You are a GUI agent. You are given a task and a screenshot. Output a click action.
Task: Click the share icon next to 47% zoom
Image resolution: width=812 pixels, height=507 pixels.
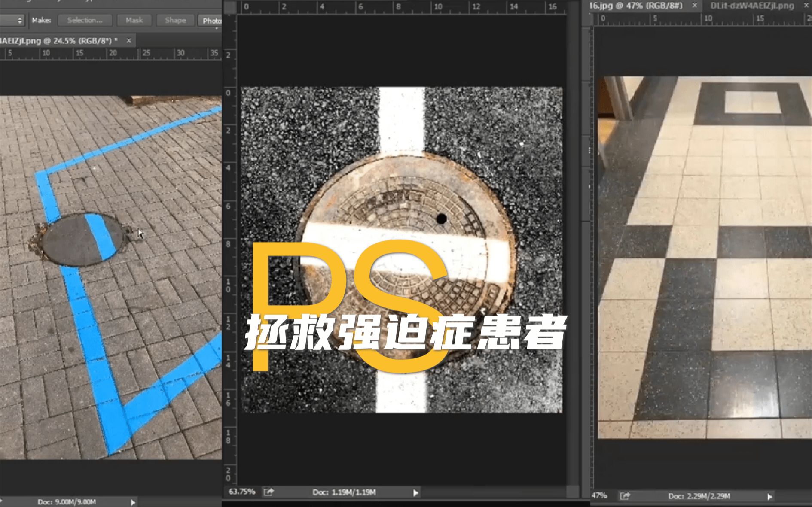625,496
